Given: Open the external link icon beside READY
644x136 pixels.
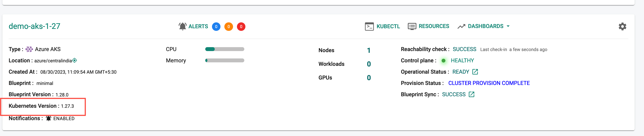Looking at the screenshot, I should tap(475, 72).
